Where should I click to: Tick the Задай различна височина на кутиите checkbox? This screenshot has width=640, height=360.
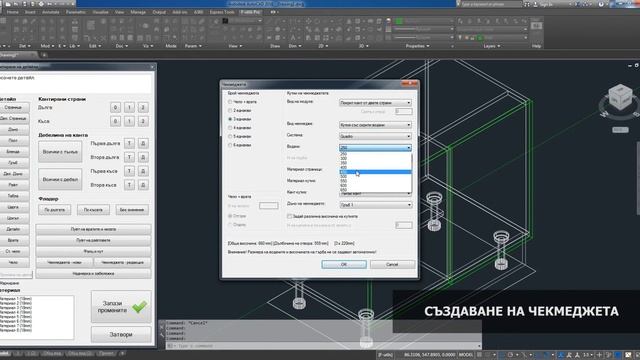pos(289,216)
